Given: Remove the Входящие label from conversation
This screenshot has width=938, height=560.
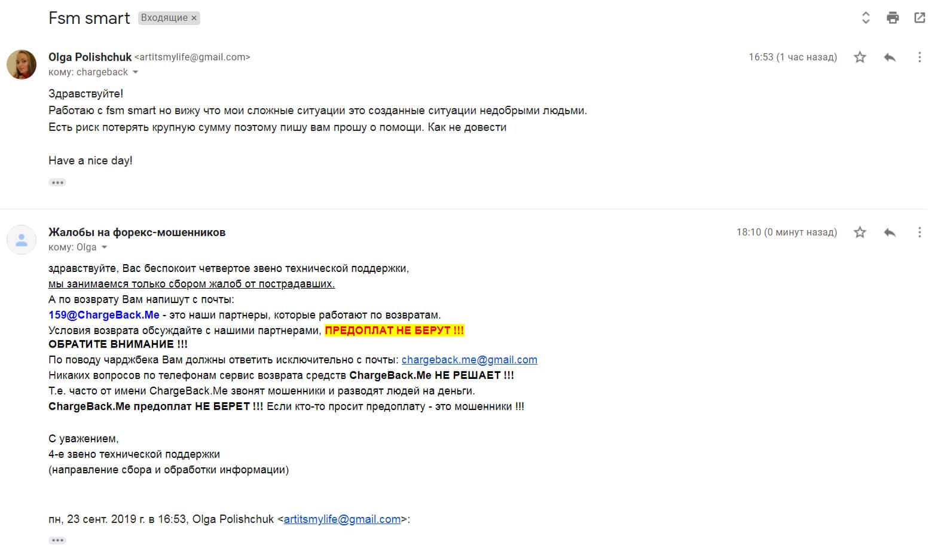Looking at the screenshot, I should [x=194, y=19].
